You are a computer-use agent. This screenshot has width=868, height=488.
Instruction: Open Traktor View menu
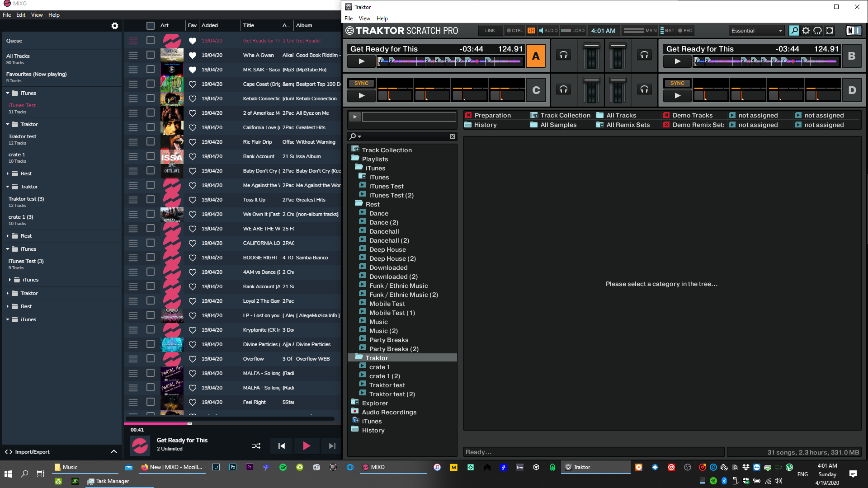(x=364, y=19)
